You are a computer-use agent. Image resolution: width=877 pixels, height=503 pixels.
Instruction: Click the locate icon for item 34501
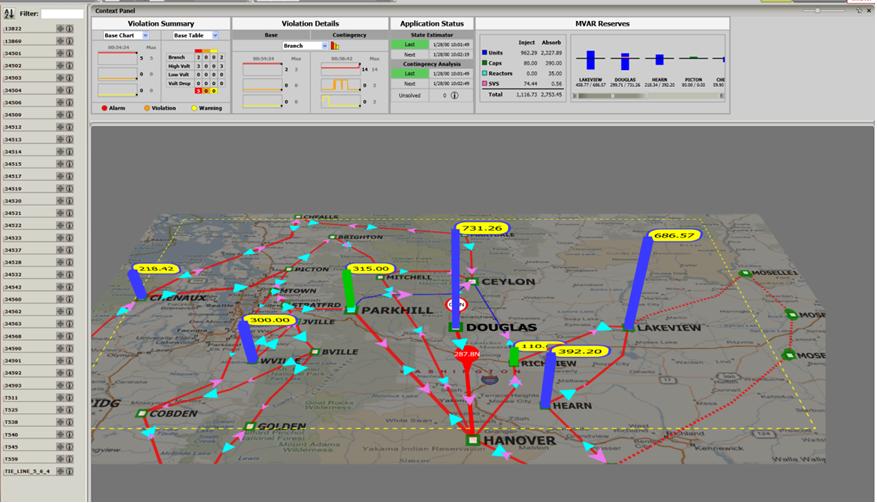[60, 53]
